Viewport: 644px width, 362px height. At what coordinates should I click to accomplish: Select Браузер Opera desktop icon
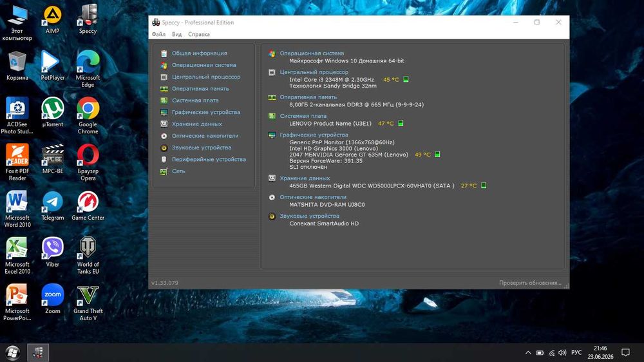pyautogui.click(x=88, y=163)
